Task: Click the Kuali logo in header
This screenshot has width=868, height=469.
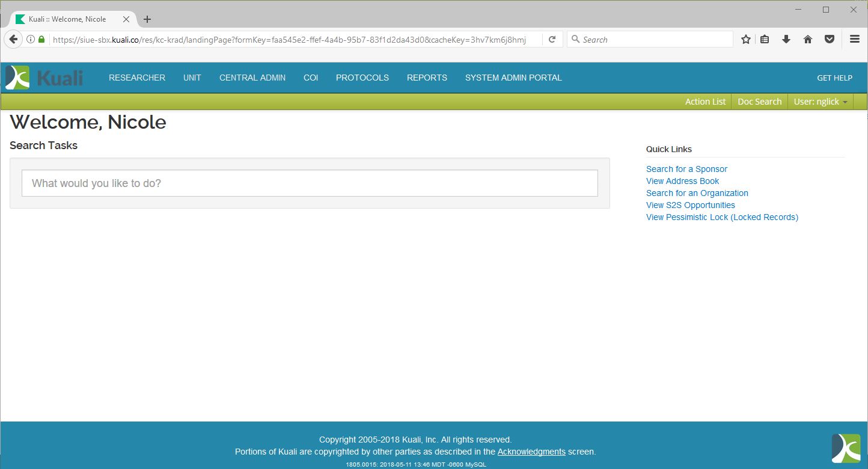Action: point(44,78)
